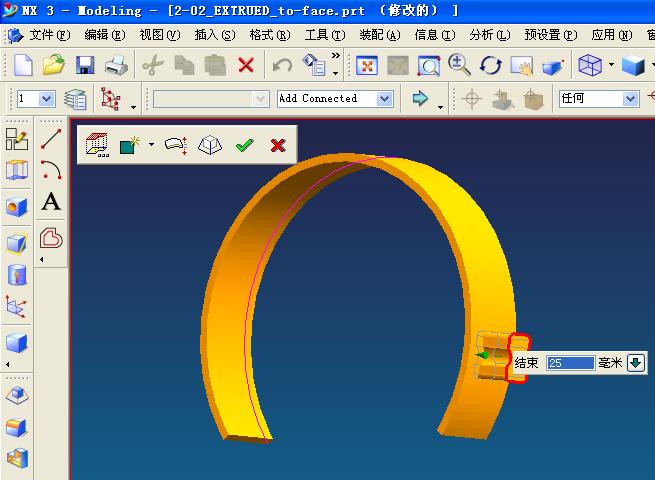
Task: Open a part file with folder icon
Action: click(x=53, y=65)
